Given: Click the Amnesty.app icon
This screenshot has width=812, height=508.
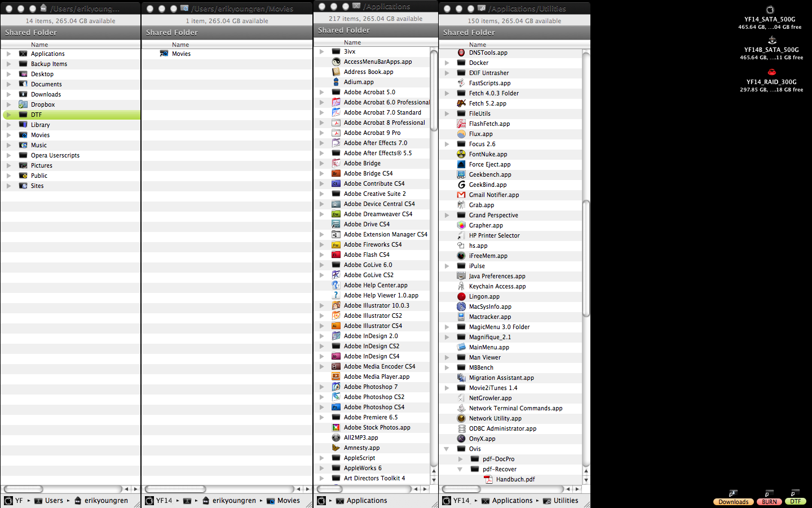Looking at the screenshot, I should click(x=336, y=448).
